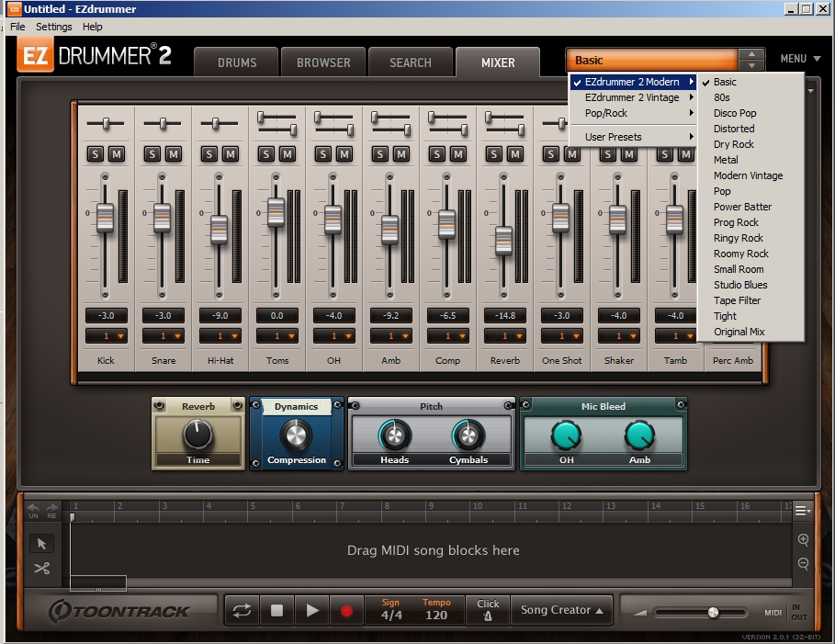The width and height of the screenshot is (835, 644).
Task: Open the File menu
Action: point(17,27)
